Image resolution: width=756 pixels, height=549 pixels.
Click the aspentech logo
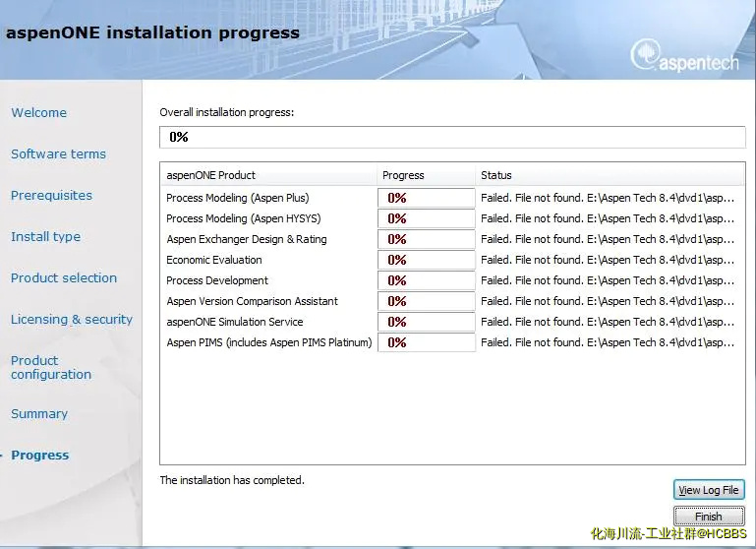684,57
